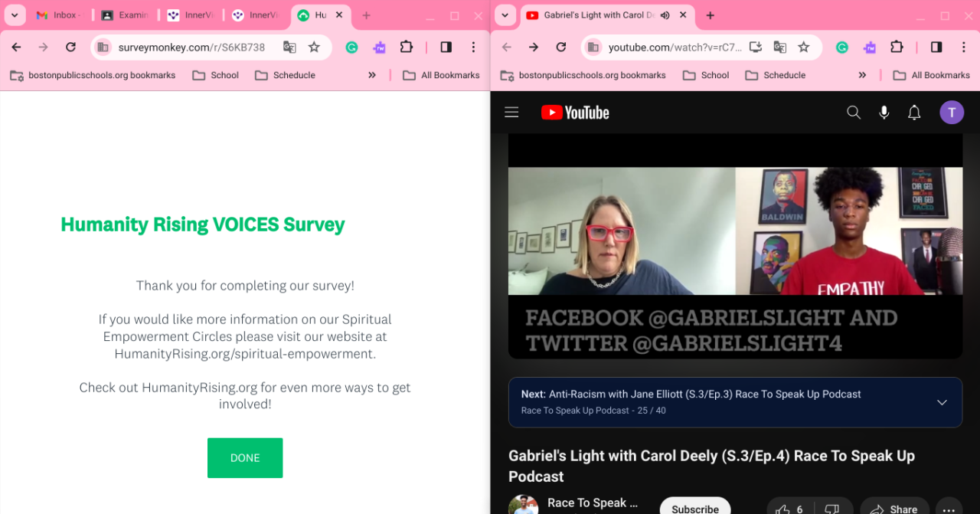
Task: Open bostonpublicschools.org bookmarks folder in left window
Action: [x=92, y=75]
